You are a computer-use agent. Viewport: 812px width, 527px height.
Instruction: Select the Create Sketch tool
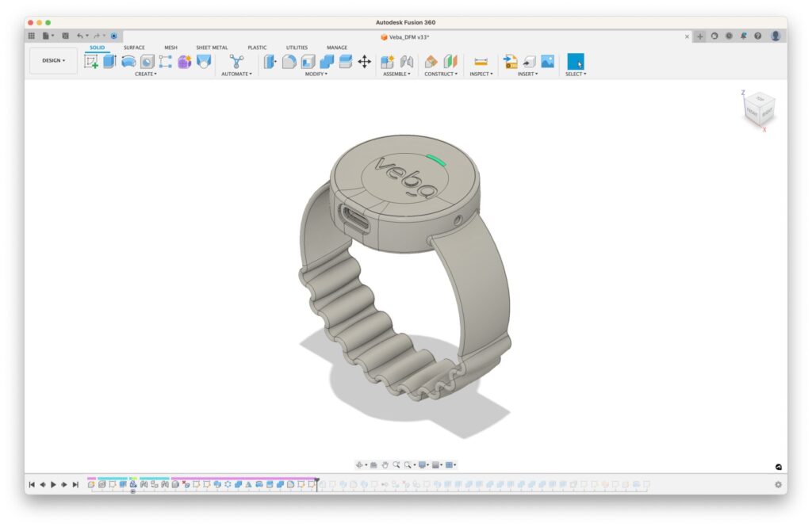[x=91, y=62]
